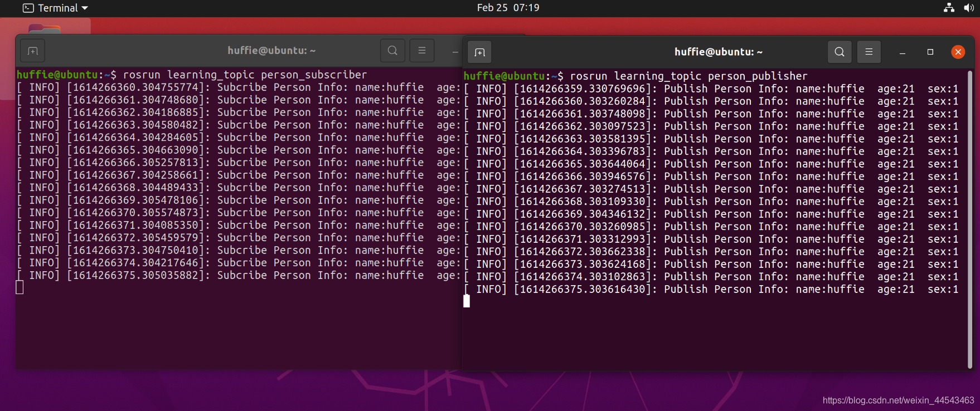The width and height of the screenshot is (980, 411).
Task: Click the prompt huffie@ubuntu in left terminal
Action: coord(57,75)
